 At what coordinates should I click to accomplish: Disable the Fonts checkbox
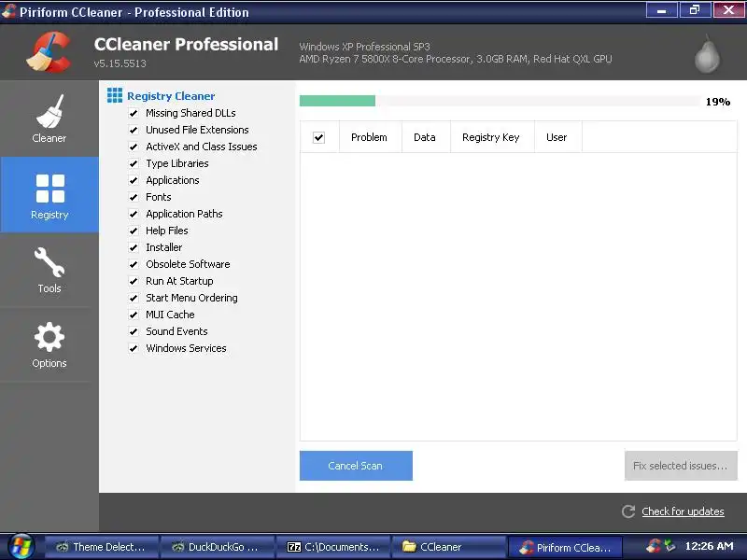coord(134,197)
